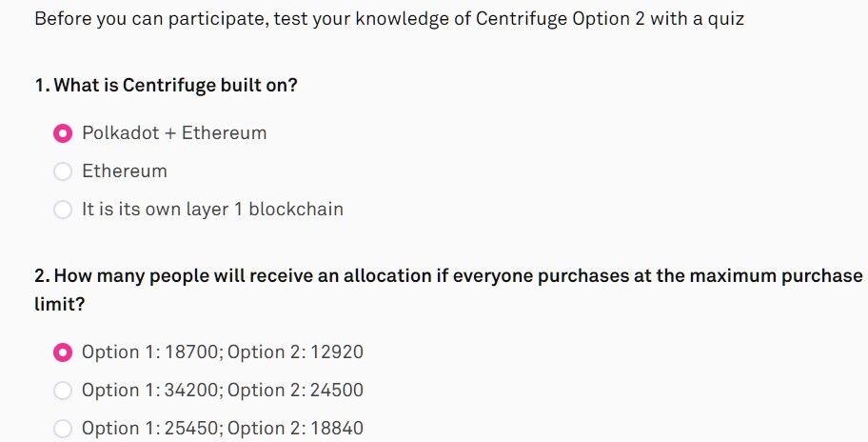
Task: Click the "What is Centrifuge built on?" heading
Action: 176,86
